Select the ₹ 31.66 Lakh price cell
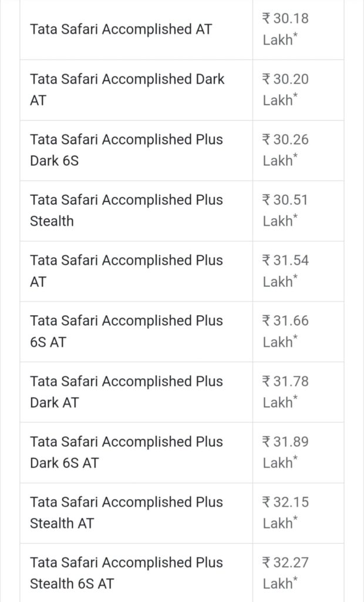The width and height of the screenshot is (364, 602). (x=285, y=331)
